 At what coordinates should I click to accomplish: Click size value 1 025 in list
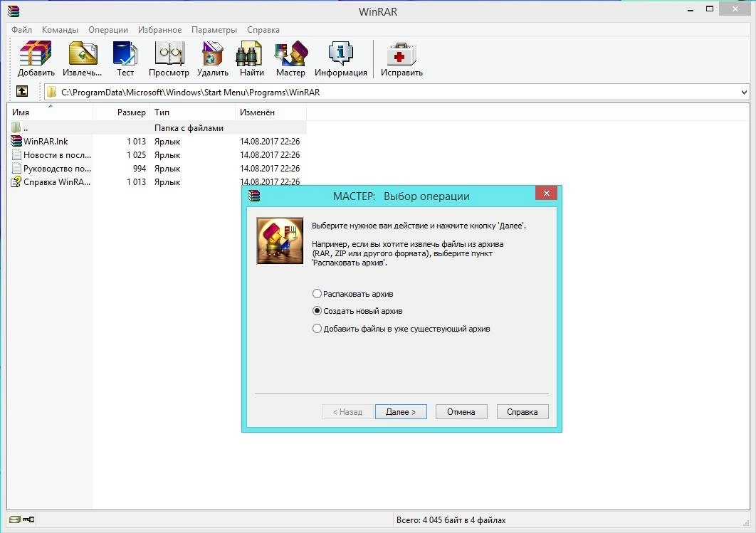tap(136, 154)
